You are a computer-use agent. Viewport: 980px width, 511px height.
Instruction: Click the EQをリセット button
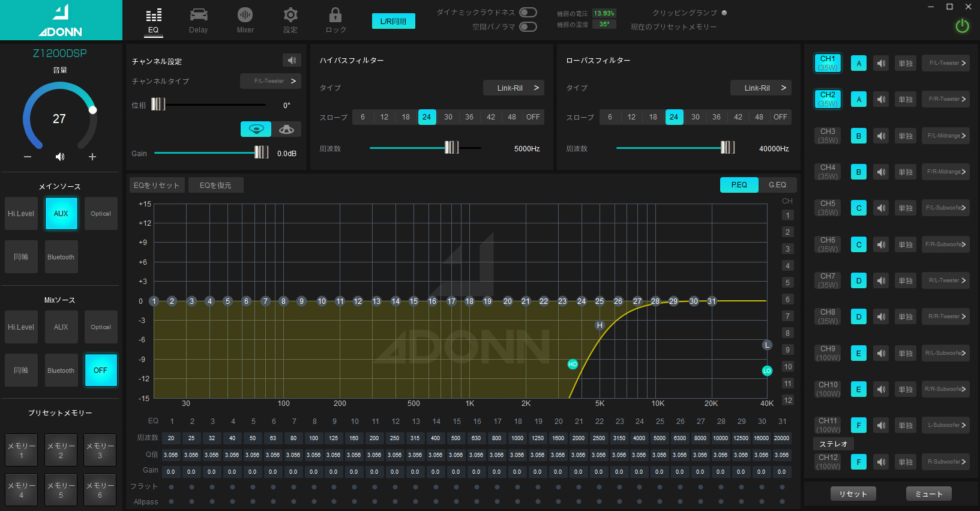point(157,186)
